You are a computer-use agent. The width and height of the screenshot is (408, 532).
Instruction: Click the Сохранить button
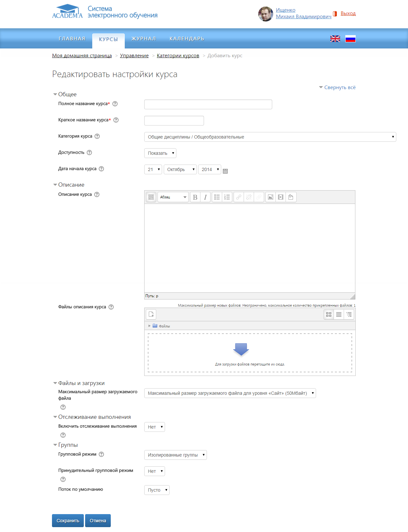(68, 521)
